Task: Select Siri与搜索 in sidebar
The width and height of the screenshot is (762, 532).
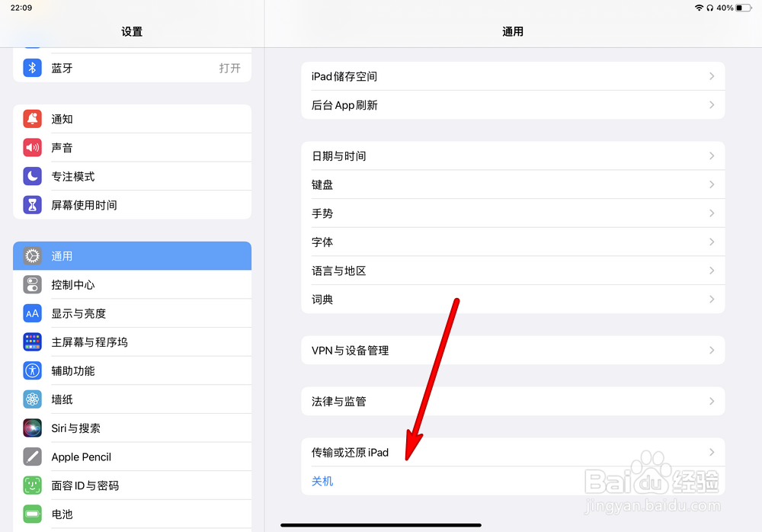Action: coord(132,428)
